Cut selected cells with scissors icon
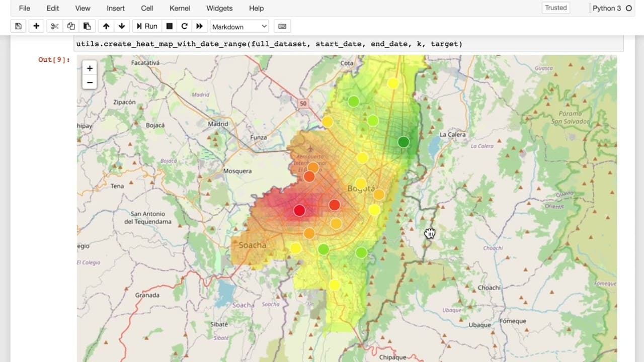 point(55,26)
